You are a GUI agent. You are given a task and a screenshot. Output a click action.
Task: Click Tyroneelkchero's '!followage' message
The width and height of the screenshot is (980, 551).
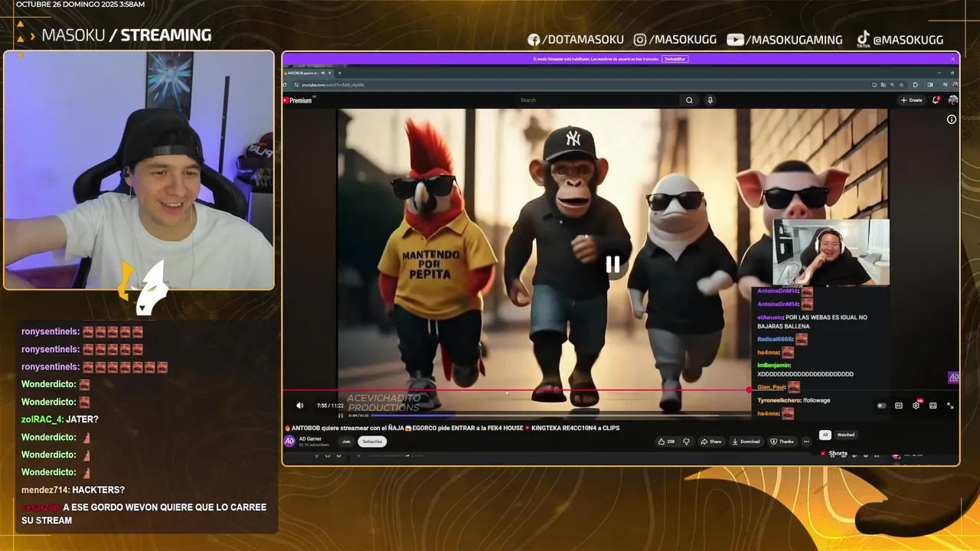pyautogui.click(x=794, y=400)
